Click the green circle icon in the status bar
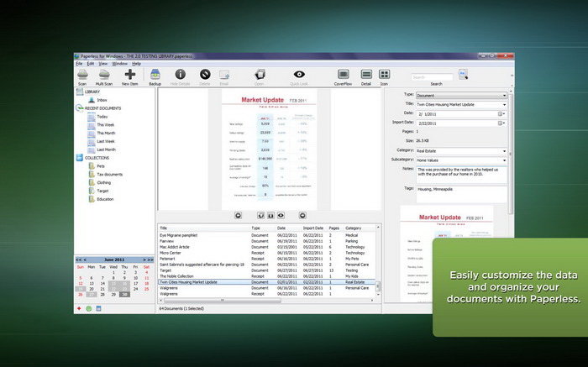 (89, 308)
